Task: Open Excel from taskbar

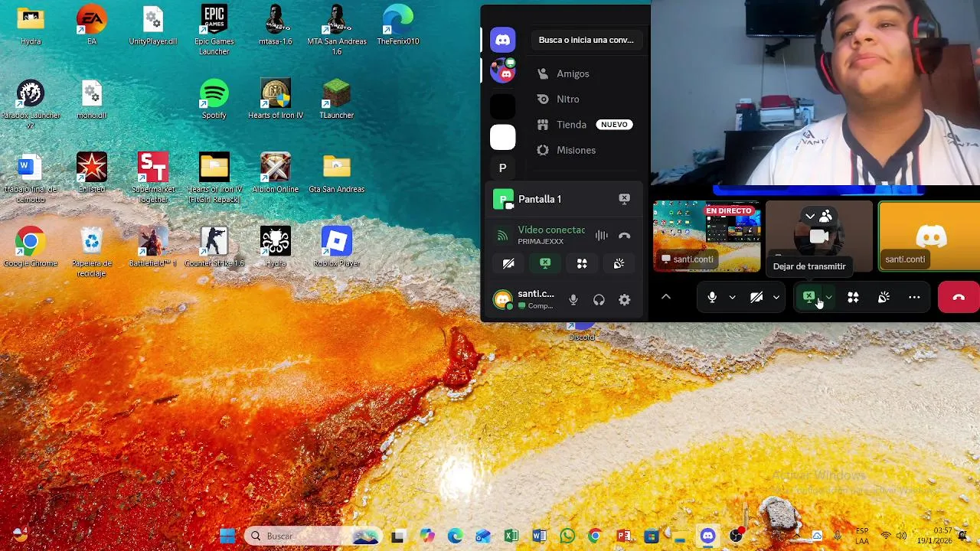Action: (x=511, y=536)
